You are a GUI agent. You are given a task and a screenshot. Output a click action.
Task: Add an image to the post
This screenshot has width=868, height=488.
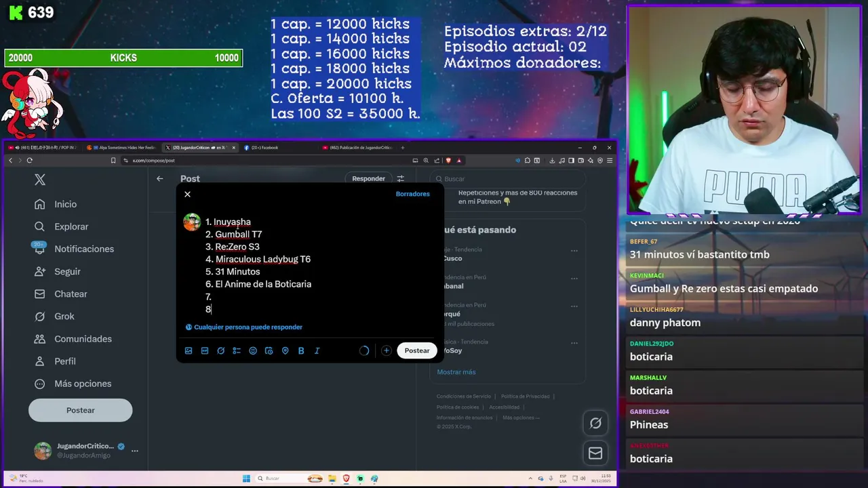point(189,350)
